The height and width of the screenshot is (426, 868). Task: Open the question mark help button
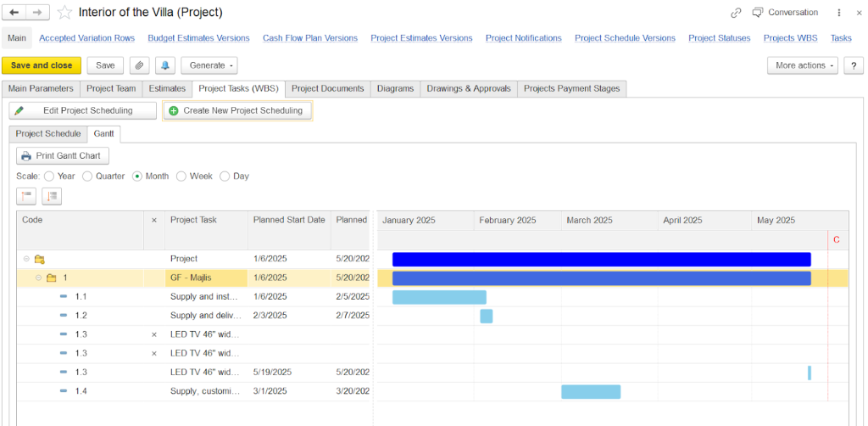[x=853, y=65]
